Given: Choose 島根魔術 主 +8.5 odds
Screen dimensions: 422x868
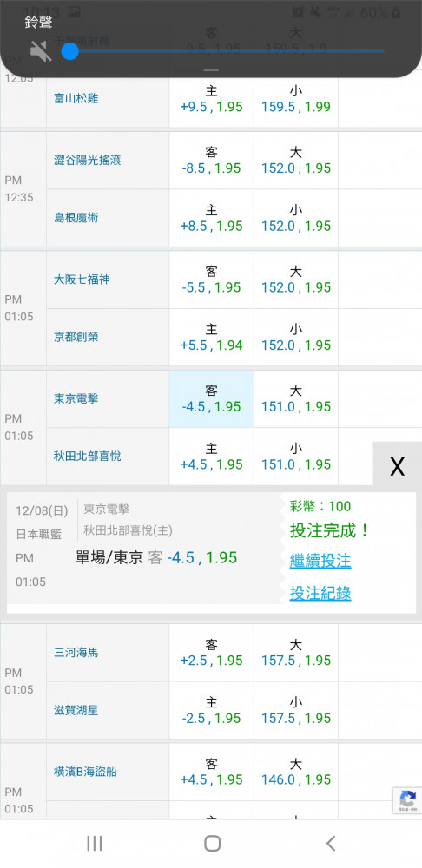Looking at the screenshot, I should [212, 218].
